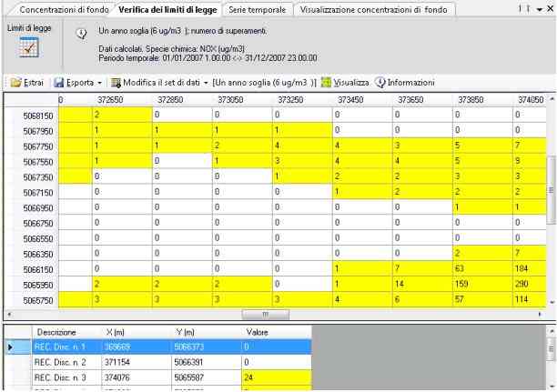Click the cell with value 57

pos(482,299)
